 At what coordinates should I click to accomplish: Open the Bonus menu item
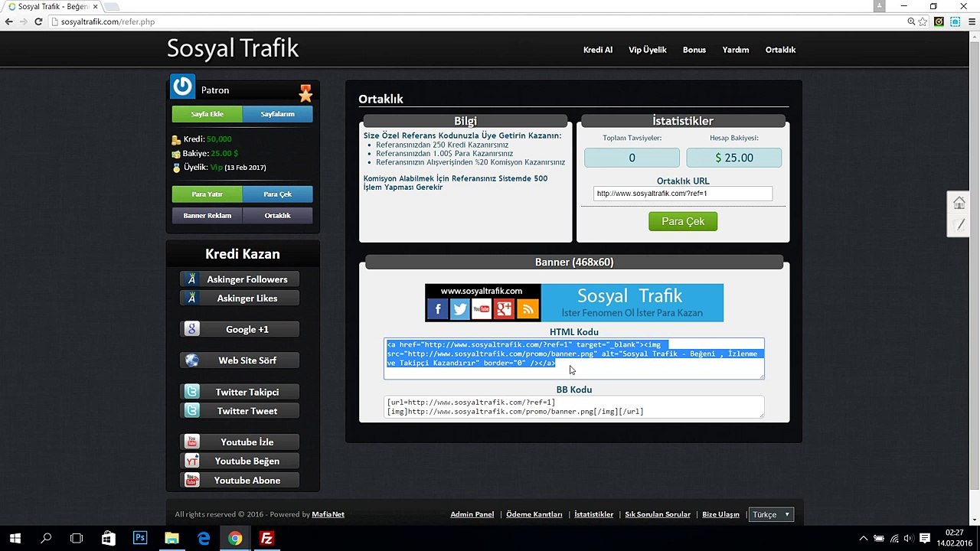click(x=694, y=50)
